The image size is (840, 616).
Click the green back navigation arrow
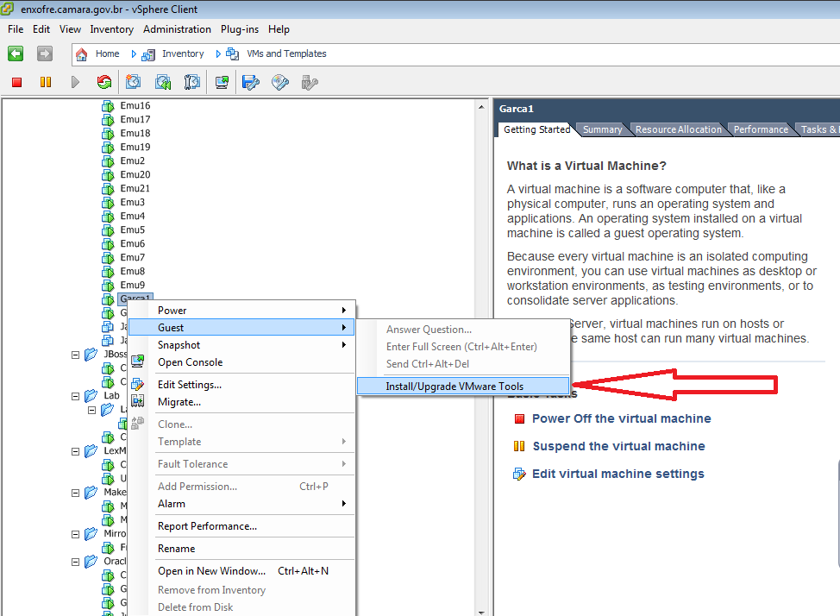click(x=15, y=53)
